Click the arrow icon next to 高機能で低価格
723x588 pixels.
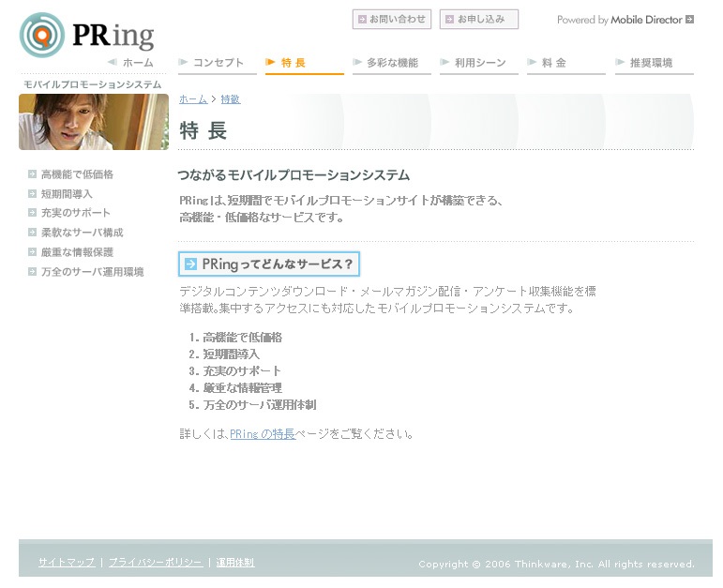pos(33,174)
